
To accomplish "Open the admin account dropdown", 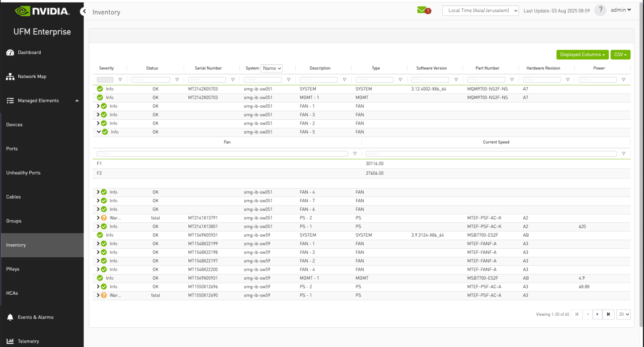I will (x=621, y=9).
